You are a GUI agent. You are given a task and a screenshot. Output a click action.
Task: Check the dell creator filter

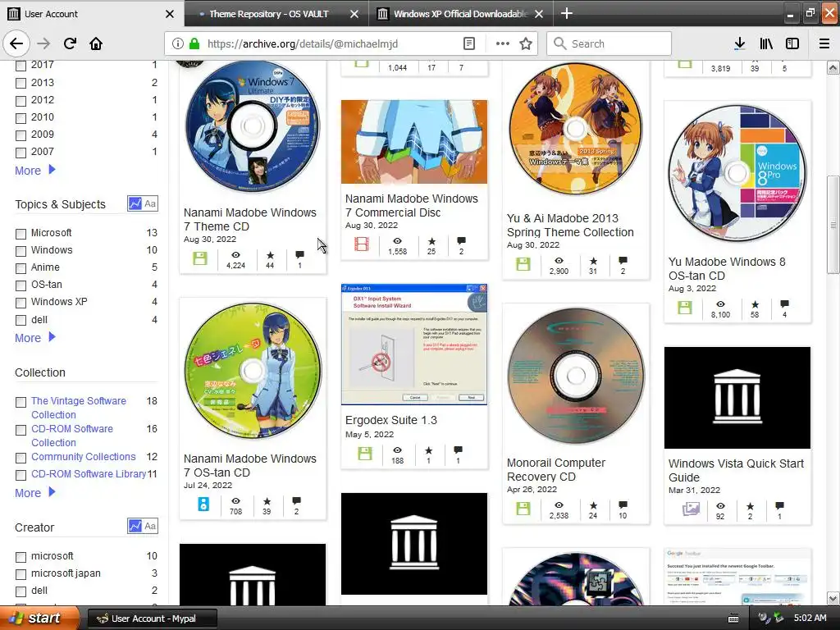point(21,591)
